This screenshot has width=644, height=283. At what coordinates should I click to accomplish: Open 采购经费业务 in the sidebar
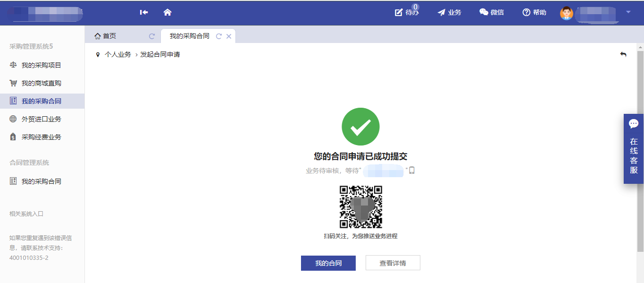pos(41,137)
